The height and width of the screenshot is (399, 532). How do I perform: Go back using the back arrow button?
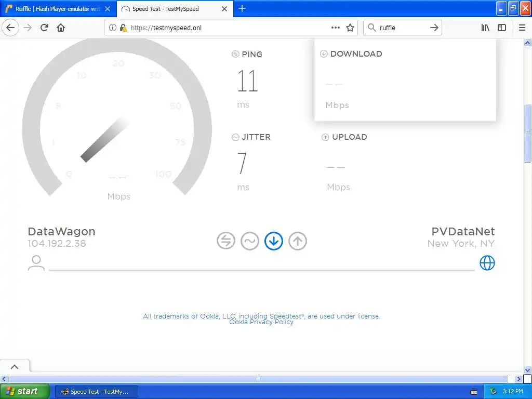(10, 28)
